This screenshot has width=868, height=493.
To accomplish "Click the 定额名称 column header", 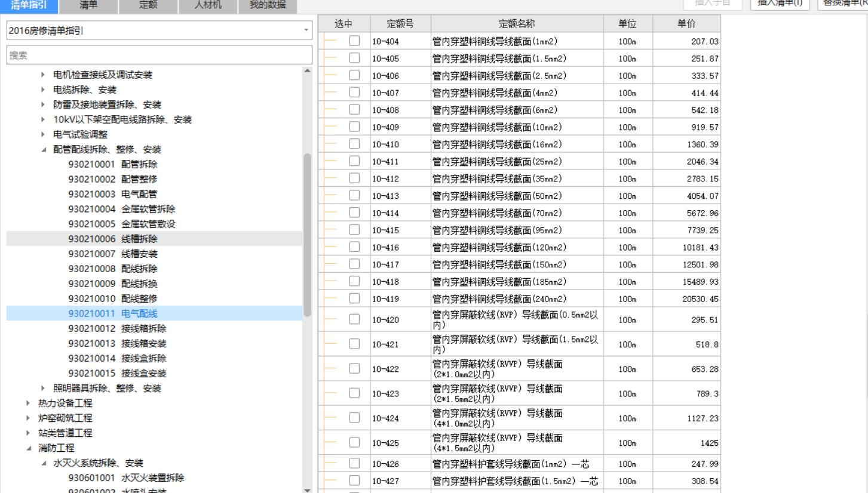I will pyautogui.click(x=517, y=24).
